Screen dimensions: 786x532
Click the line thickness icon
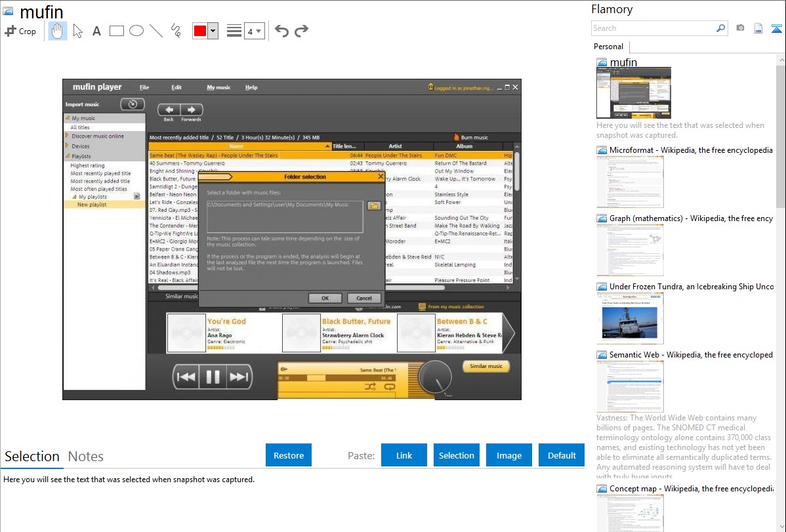234,31
